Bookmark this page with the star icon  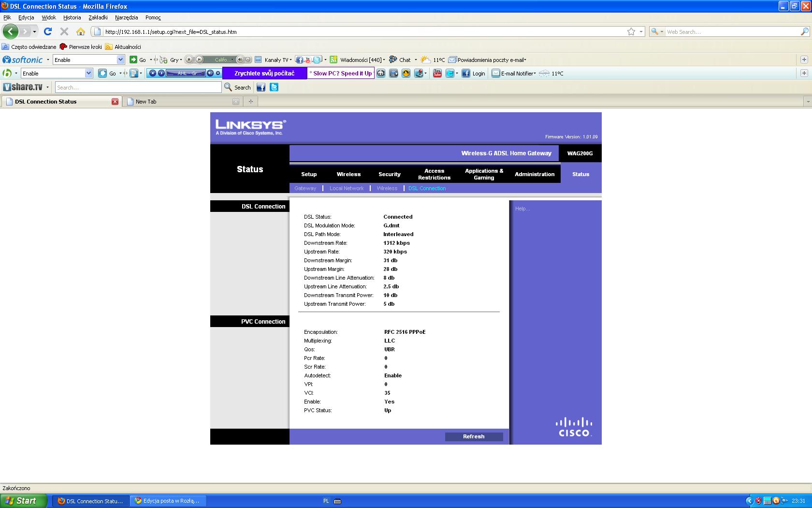(x=631, y=31)
